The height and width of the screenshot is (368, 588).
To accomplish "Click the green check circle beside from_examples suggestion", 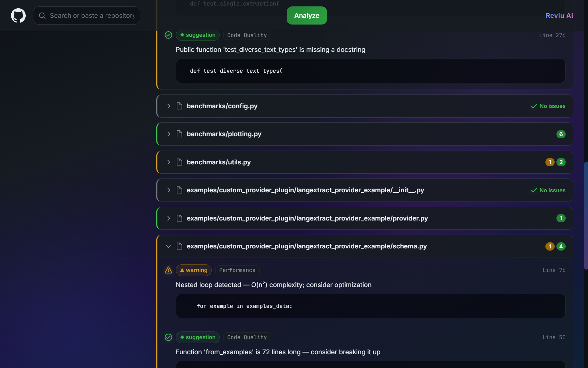I will [168, 337].
